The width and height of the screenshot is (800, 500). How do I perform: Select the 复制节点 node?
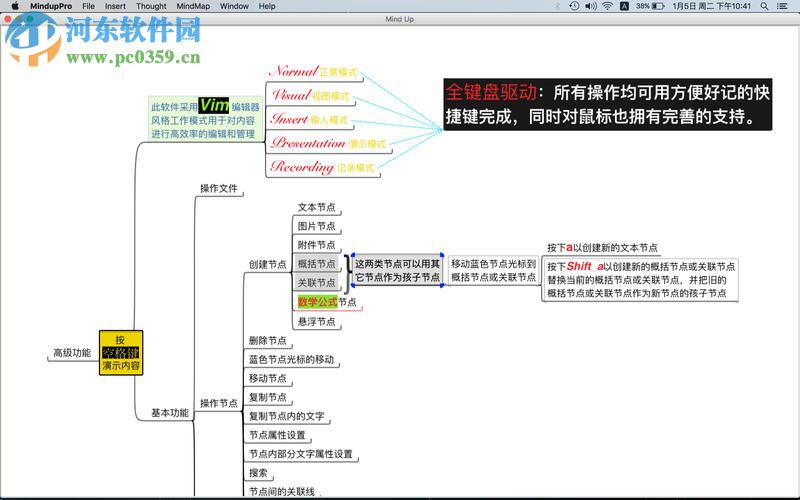[x=267, y=397]
